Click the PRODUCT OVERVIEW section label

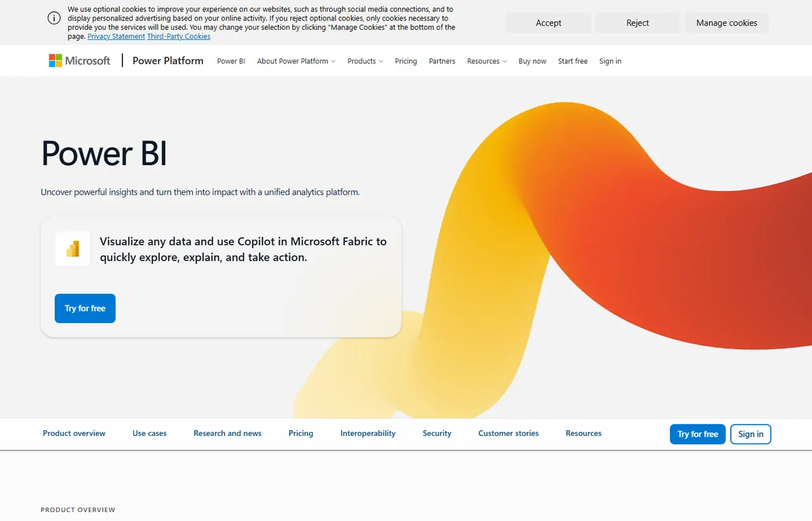pos(78,510)
